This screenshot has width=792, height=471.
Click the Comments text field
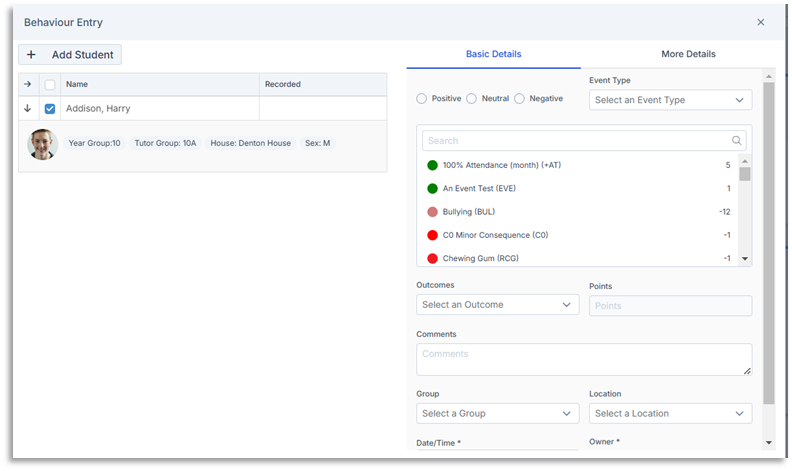(x=583, y=359)
